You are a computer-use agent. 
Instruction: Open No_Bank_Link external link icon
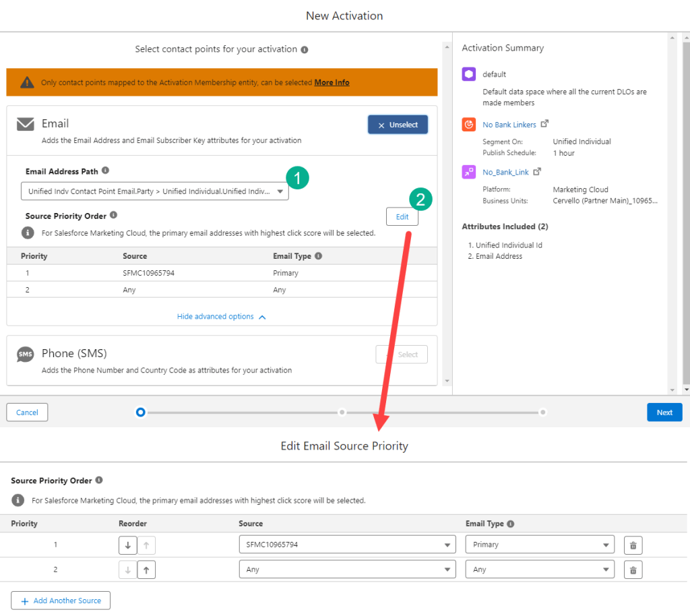click(537, 172)
